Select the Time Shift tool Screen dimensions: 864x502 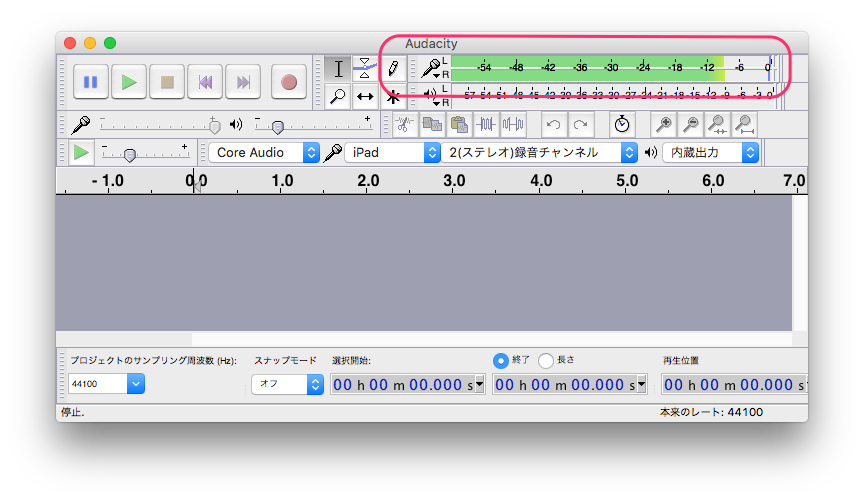click(365, 96)
